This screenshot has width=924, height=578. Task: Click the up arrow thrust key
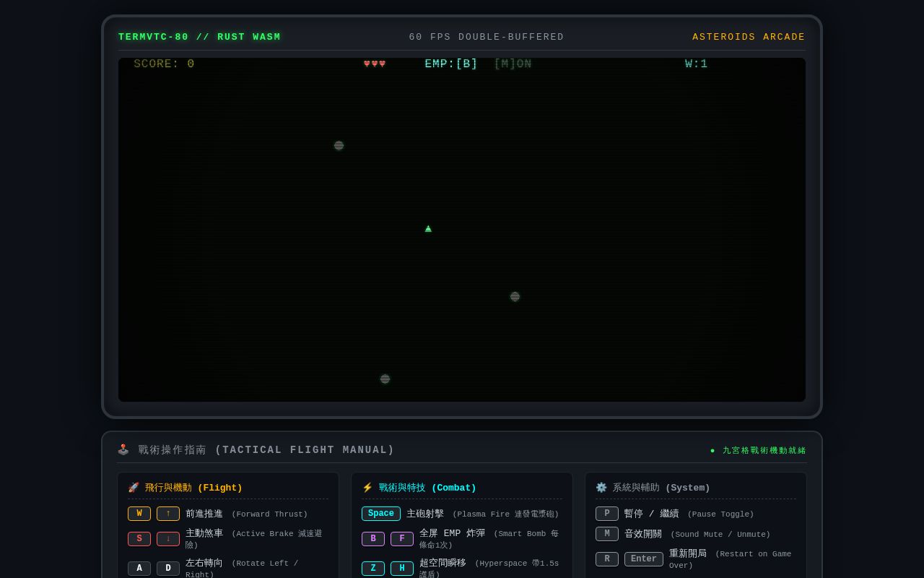168,514
